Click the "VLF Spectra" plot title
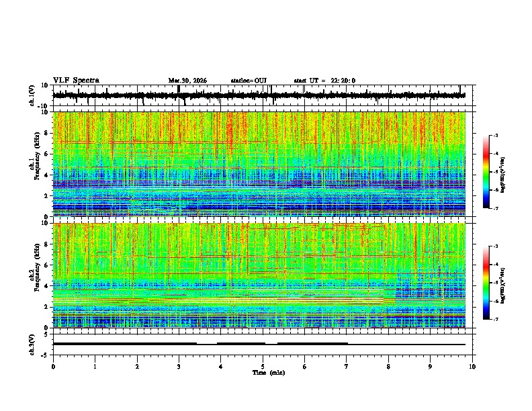This screenshot has height=411, width=532. pyautogui.click(x=76, y=81)
